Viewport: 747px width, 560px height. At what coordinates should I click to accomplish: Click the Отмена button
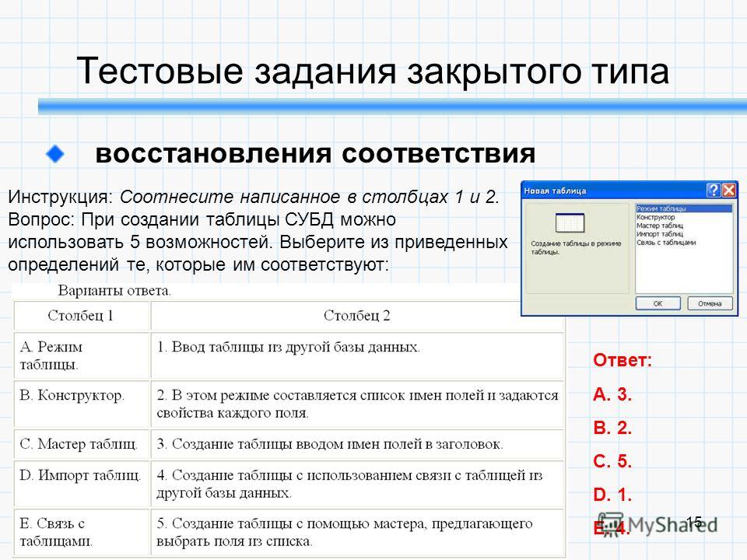(x=710, y=303)
